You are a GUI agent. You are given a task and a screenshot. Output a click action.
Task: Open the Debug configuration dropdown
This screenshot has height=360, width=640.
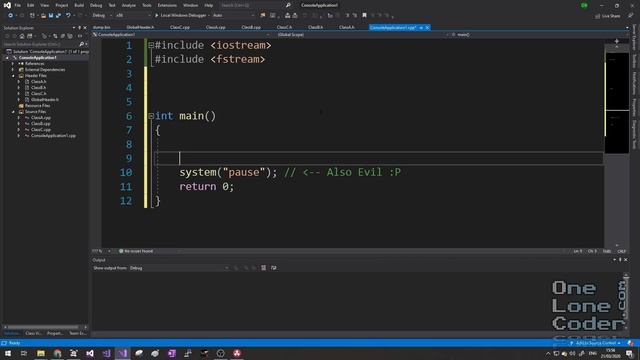pyautogui.click(x=102, y=16)
